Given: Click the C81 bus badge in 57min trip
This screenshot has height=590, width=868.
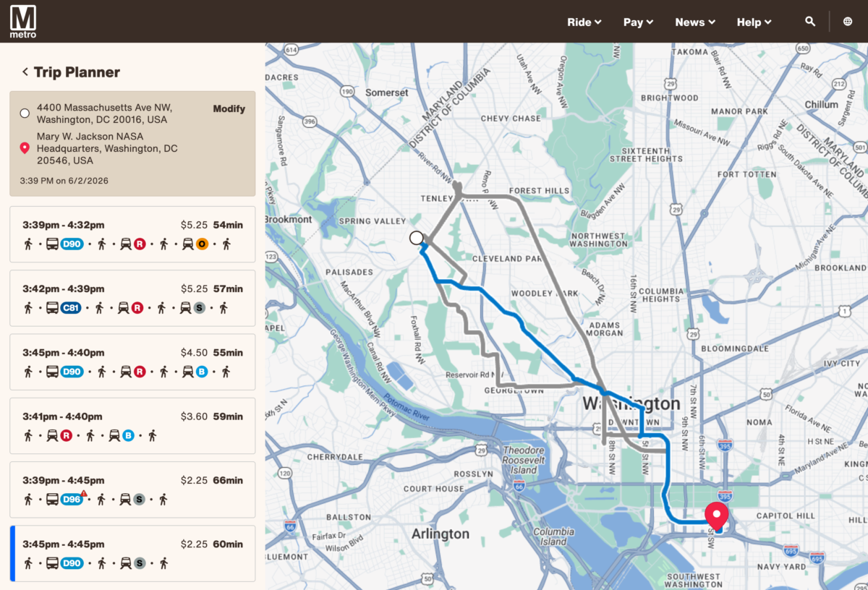Looking at the screenshot, I should click(x=72, y=308).
